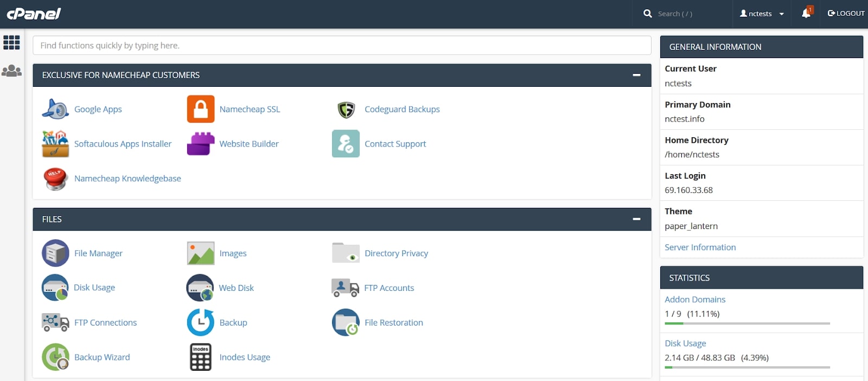This screenshot has width=868, height=381.
Task: Click the Backup Wizard icon
Action: click(x=55, y=357)
